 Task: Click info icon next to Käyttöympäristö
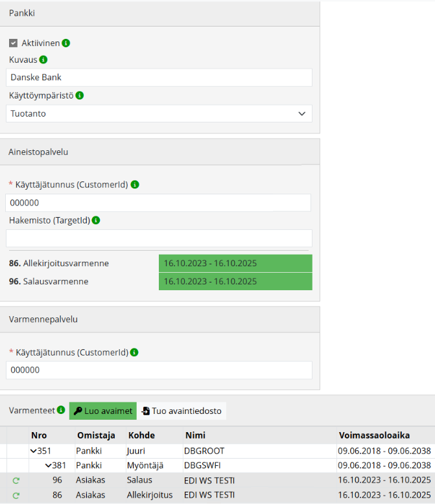click(x=80, y=95)
